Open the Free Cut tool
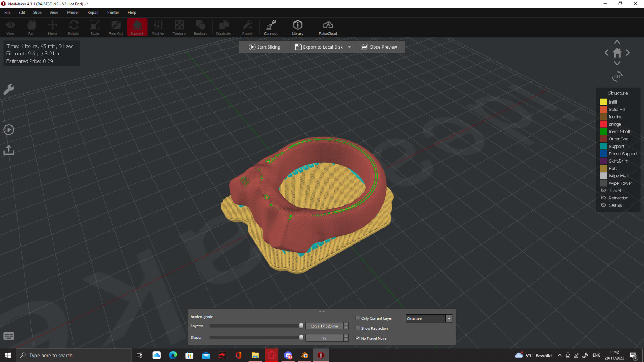Viewport: 644px width, 362px height. [115, 27]
